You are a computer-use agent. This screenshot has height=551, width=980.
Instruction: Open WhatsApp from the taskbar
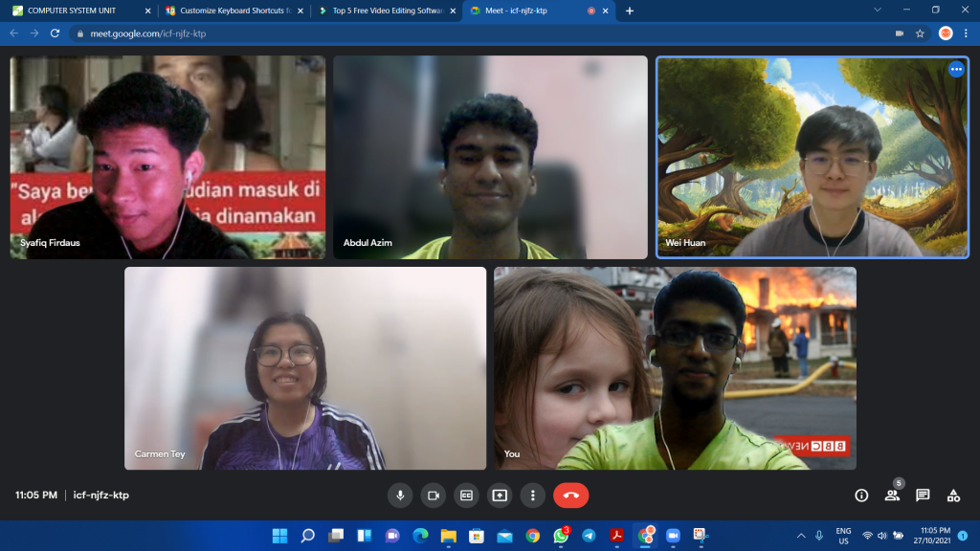561,536
